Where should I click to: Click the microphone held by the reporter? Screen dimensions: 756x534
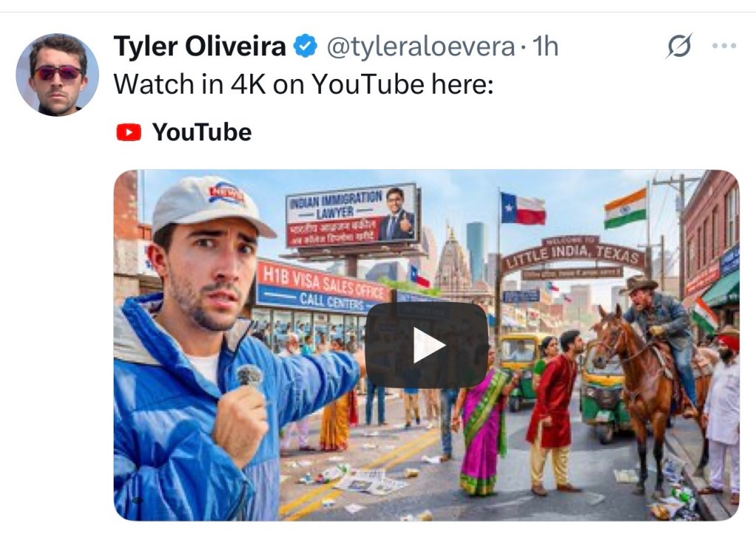click(249, 374)
